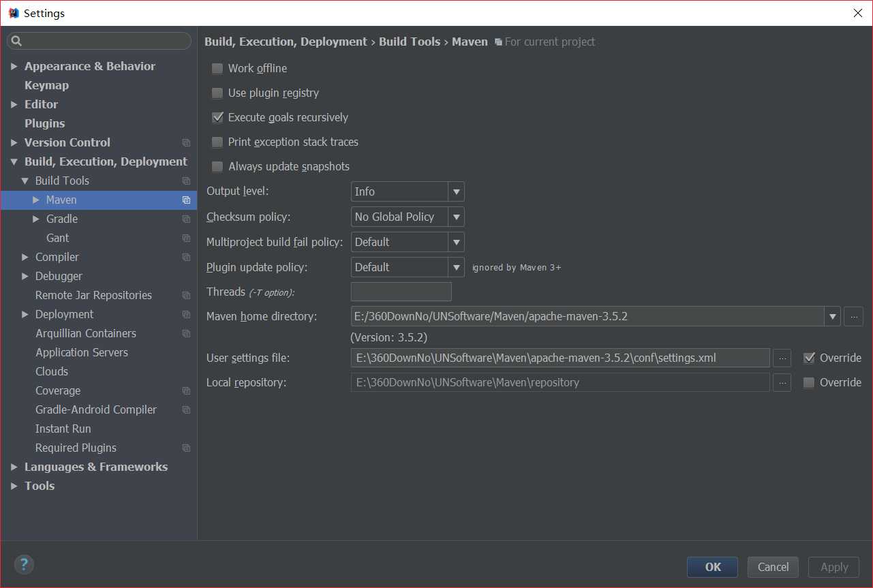Click project-level icon beside Required Plugins

(186, 448)
